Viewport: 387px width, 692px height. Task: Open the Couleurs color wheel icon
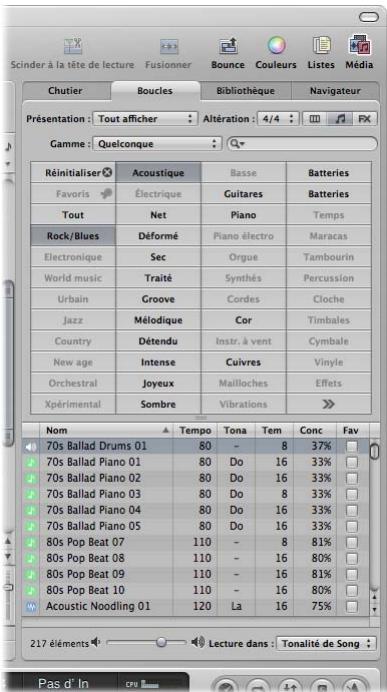pos(276,46)
